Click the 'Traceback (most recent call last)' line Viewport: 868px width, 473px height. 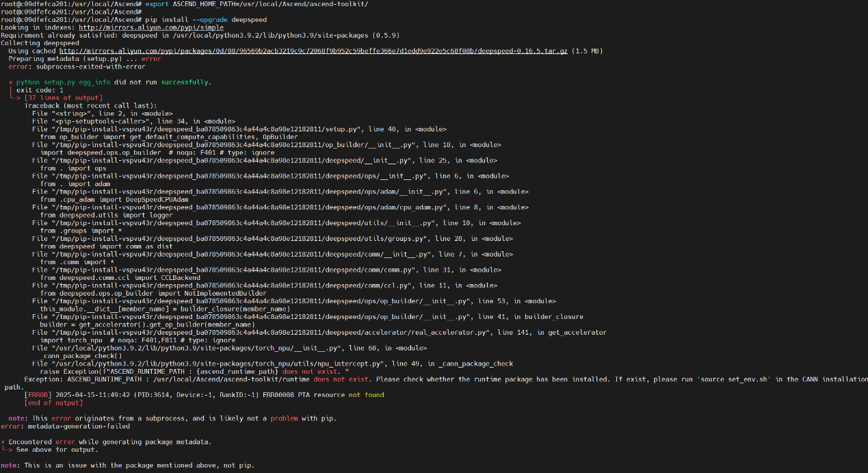(90, 106)
